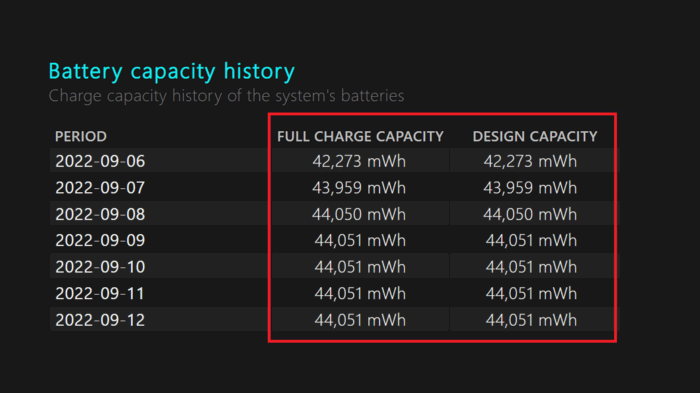700x393 pixels.
Task: Click the 2022-09-09 period cell
Action: coord(100,241)
